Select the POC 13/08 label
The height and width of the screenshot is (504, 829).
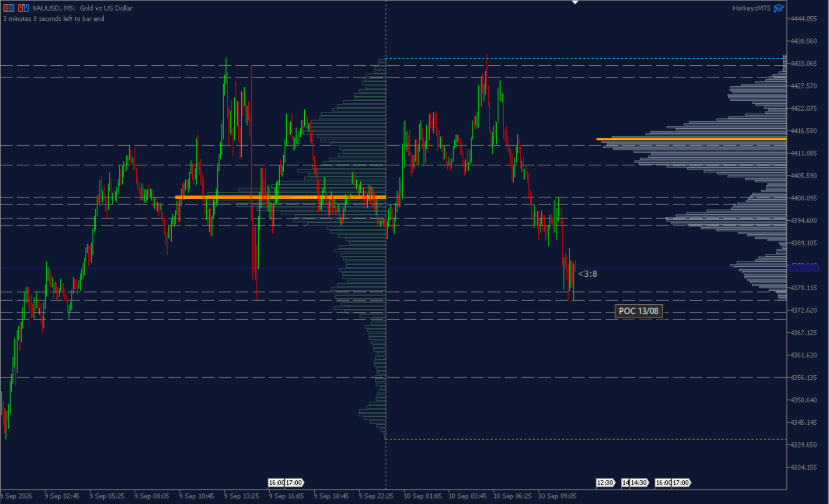(x=639, y=311)
